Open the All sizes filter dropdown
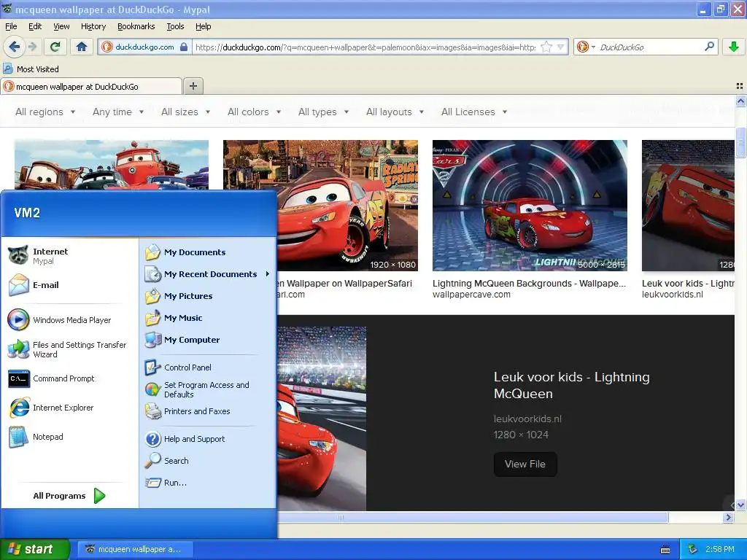 tap(186, 112)
